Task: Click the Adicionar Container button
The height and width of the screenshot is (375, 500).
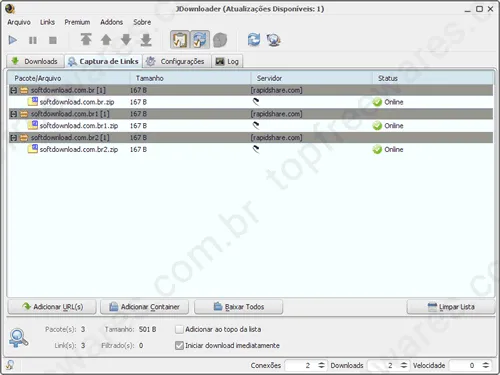Action: (x=144, y=307)
